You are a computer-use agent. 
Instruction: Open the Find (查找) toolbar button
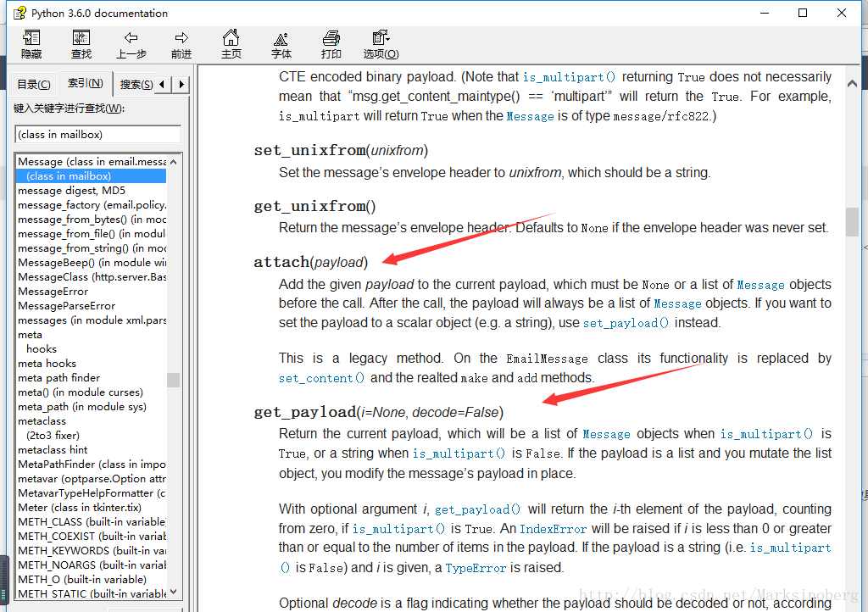(x=81, y=44)
